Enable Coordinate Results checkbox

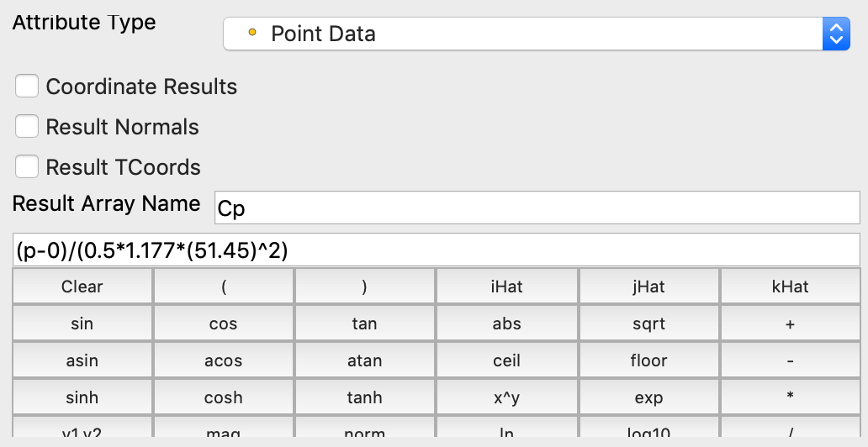pos(28,87)
